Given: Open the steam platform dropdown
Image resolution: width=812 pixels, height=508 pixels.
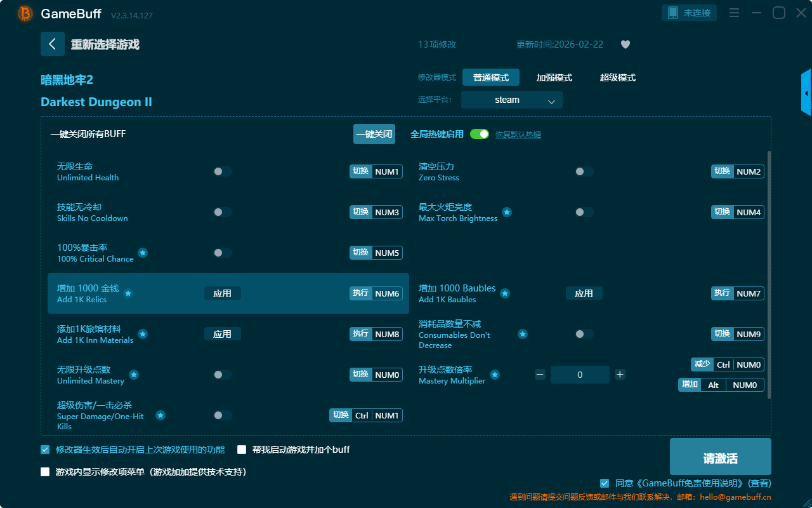Looking at the screenshot, I should tap(511, 100).
